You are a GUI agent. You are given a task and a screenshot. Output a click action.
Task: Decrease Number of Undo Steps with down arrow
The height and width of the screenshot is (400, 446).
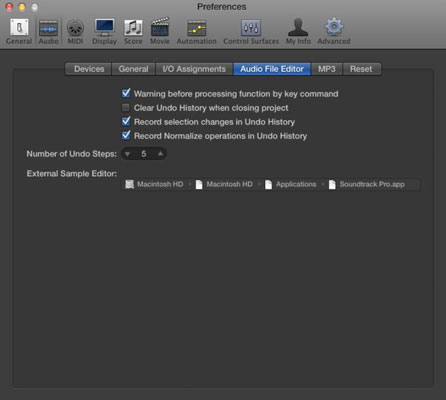click(127, 154)
